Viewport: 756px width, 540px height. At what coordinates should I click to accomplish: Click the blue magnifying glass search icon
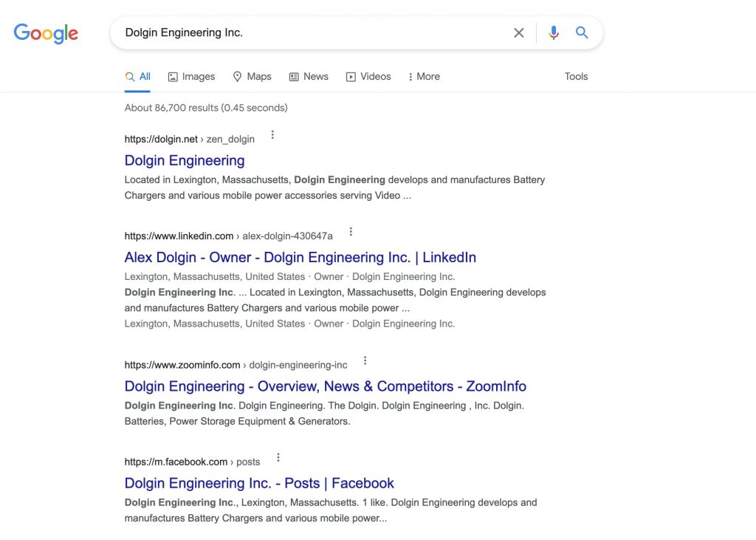[582, 33]
